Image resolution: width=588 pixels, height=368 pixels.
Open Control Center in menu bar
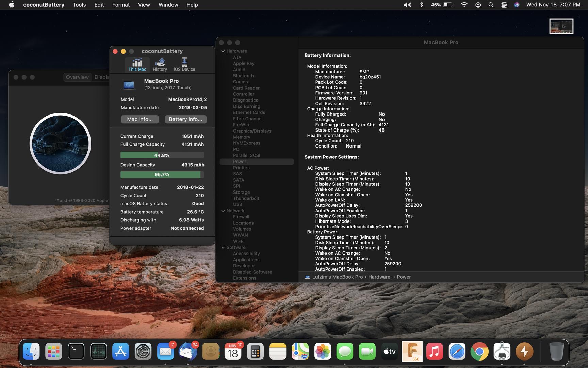[x=504, y=5]
